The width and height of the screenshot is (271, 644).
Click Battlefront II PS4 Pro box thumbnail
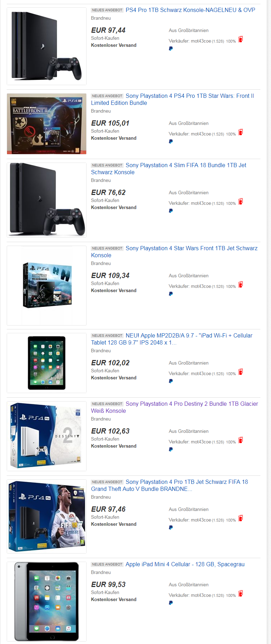pyautogui.click(x=46, y=124)
